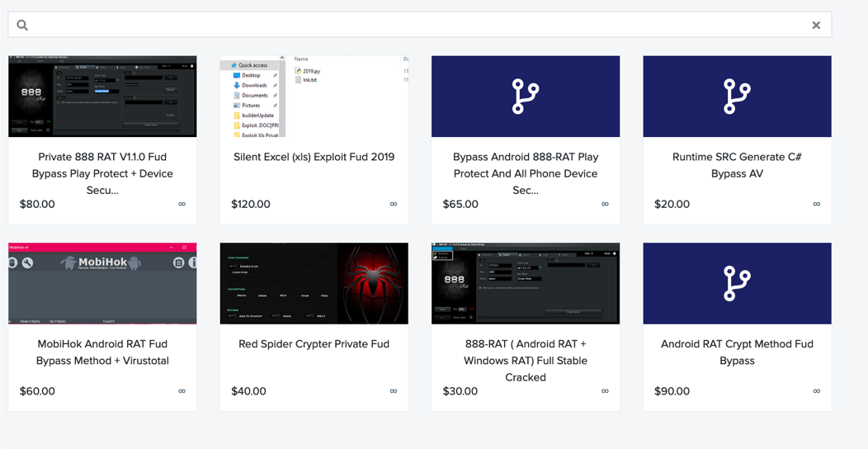Click the Red Spider Crypter Private Fud title
The height and width of the screenshot is (449, 868).
click(x=314, y=344)
